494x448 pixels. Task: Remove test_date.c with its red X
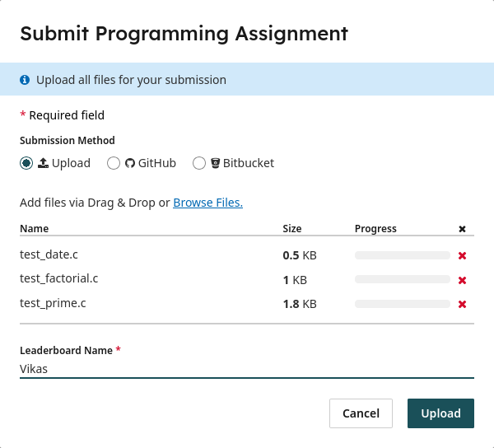[x=462, y=255]
